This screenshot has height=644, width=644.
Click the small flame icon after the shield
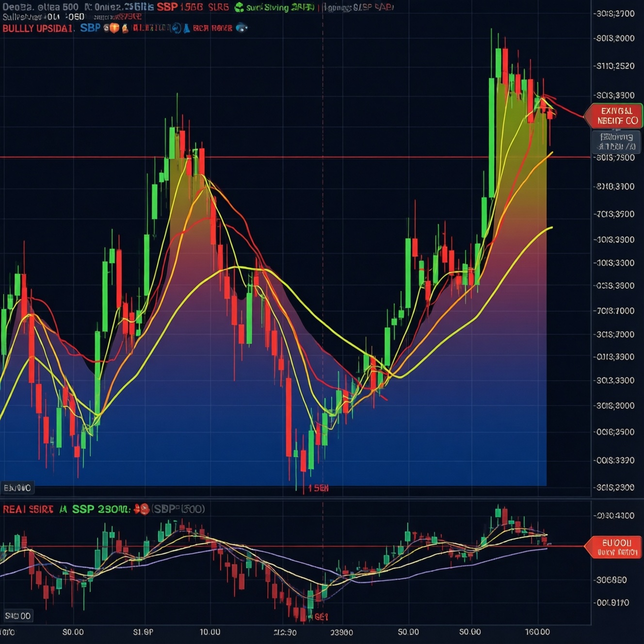click(x=125, y=29)
